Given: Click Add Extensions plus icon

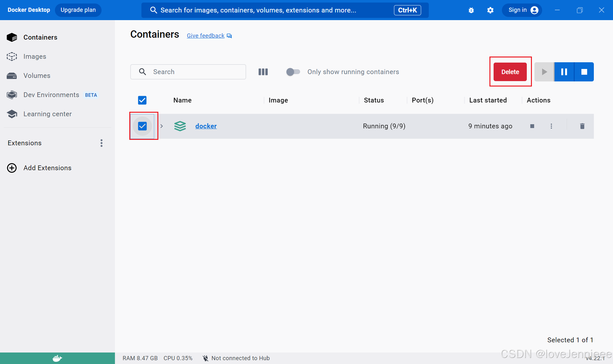Looking at the screenshot, I should coord(12,168).
